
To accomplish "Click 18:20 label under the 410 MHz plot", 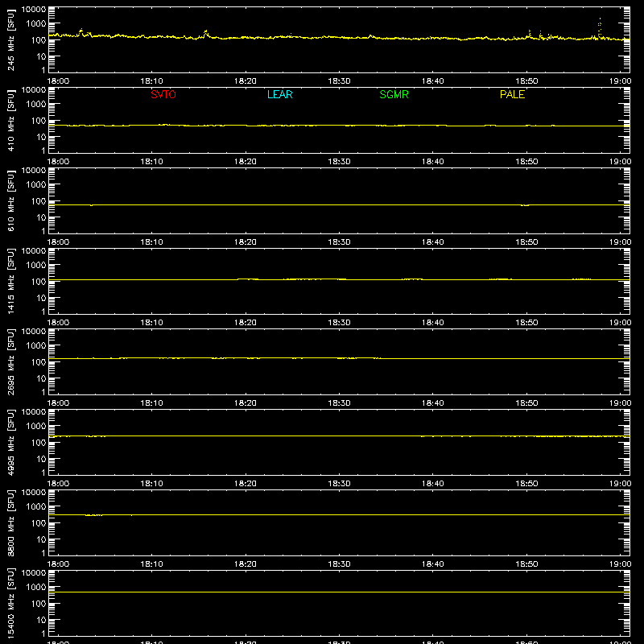I will (x=246, y=162).
